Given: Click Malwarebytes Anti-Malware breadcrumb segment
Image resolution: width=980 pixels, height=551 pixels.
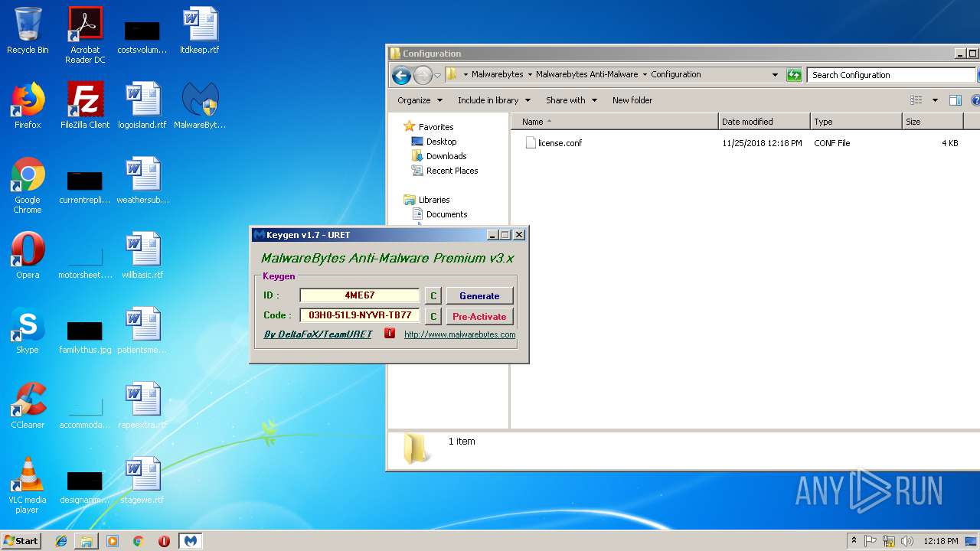Looking at the screenshot, I should pos(586,74).
